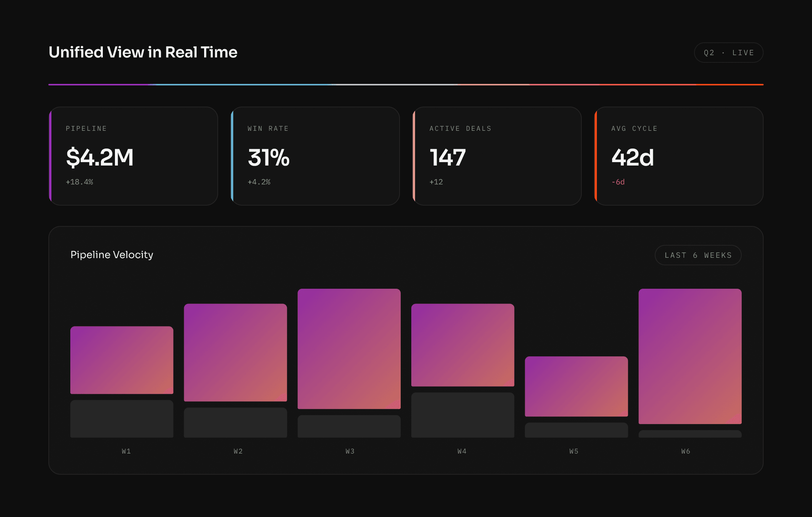Click the W4 gradient bar
This screenshot has width=812, height=517.
pos(463,345)
